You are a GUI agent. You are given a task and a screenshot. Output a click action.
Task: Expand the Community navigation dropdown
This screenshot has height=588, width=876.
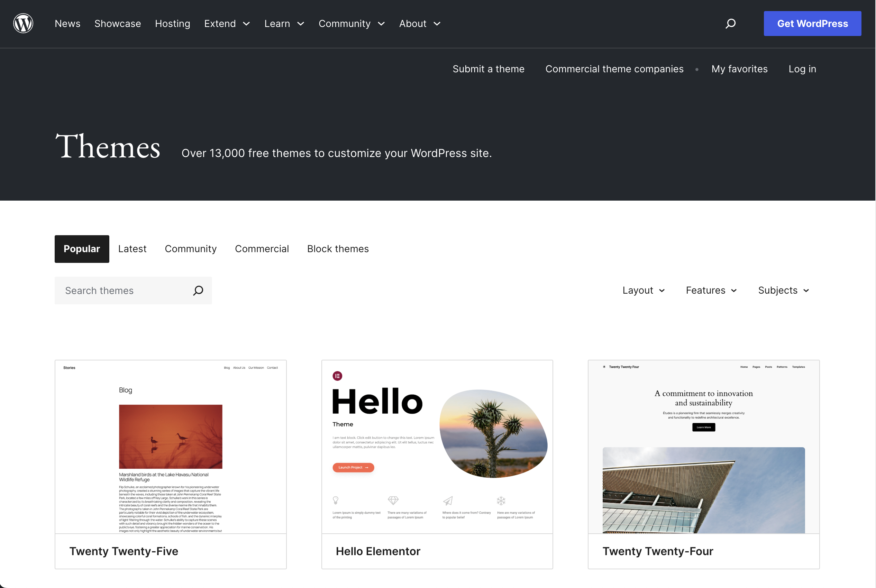pyautogui.click(x=352, y=24)
